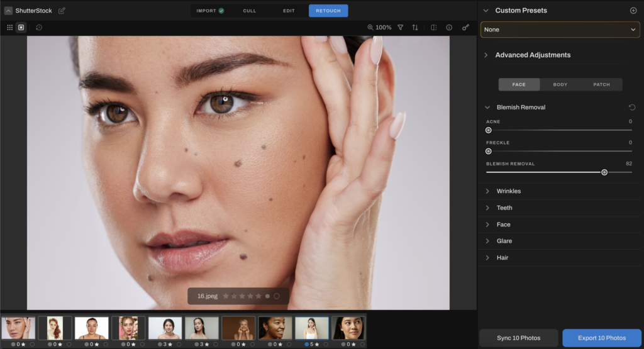
Task: Select the Body retouch mode
Action: click(x=560, y=84)
